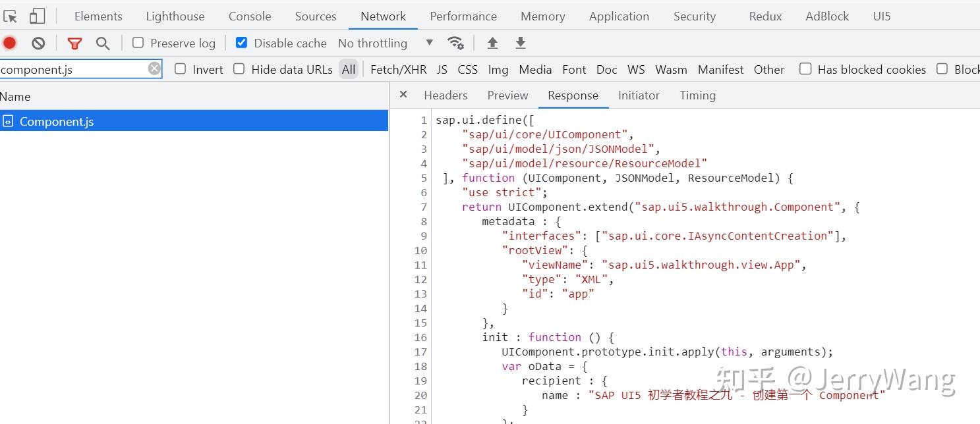Screen dimensions: 980x424
Task: Toggle the network filter funnel
Action: tap(74, 42)
